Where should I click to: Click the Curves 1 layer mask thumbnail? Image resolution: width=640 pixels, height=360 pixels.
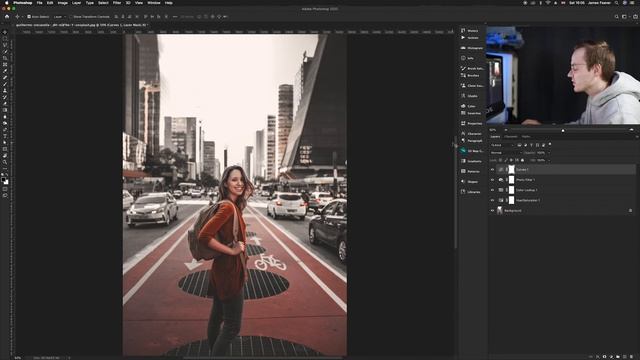tap(511, 169)
